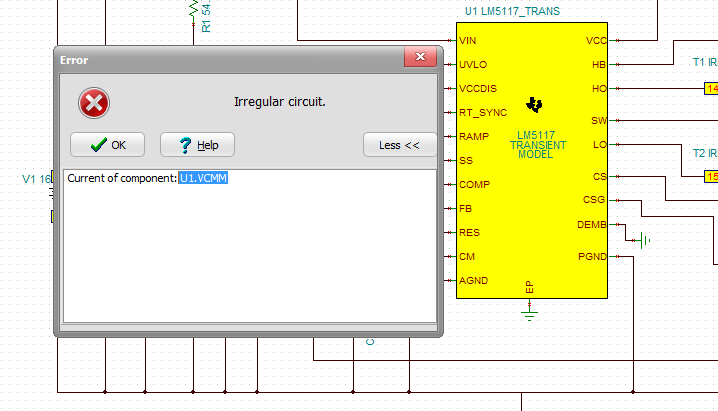This screenshot has width=718, height=411.
Task: Select the UVLO pin on U1
Action: pyautogui.click(x=473, y=65)
